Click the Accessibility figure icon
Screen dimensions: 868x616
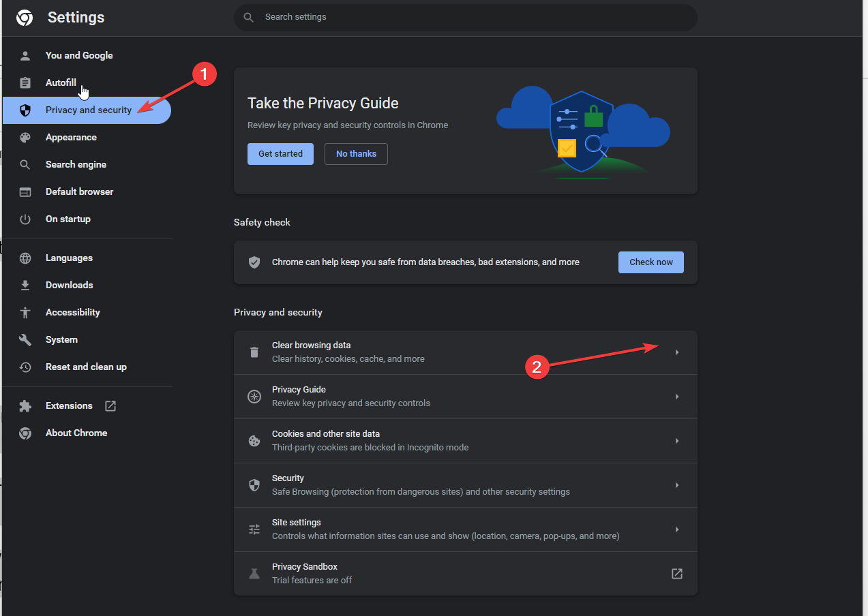(x=25, y=312)
